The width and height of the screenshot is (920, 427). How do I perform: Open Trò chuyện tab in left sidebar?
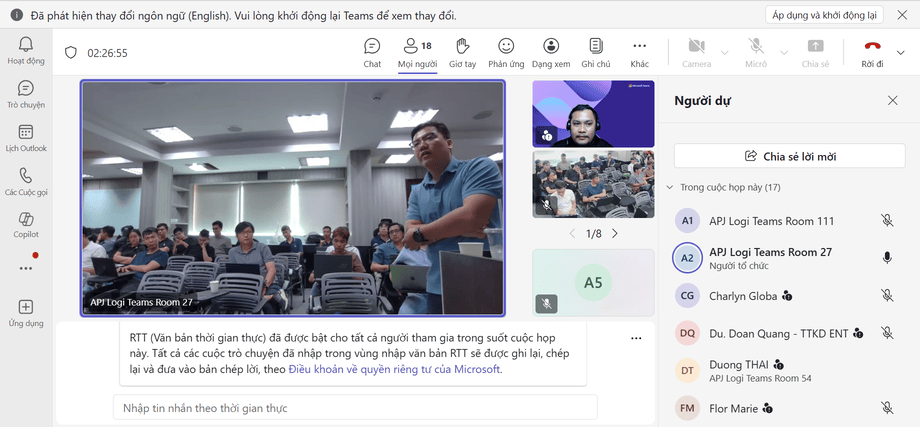click(x=26, y=94)
